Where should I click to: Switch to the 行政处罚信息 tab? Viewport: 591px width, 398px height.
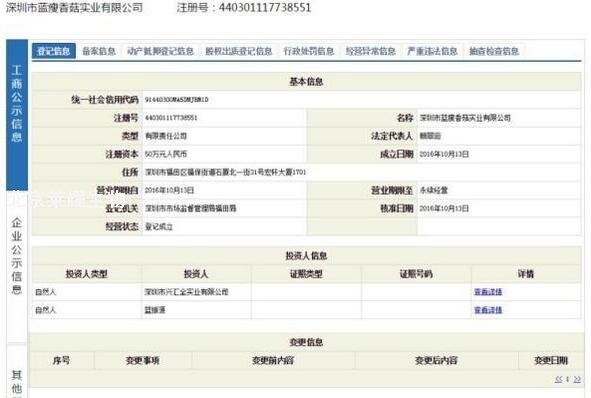point(309,51)
